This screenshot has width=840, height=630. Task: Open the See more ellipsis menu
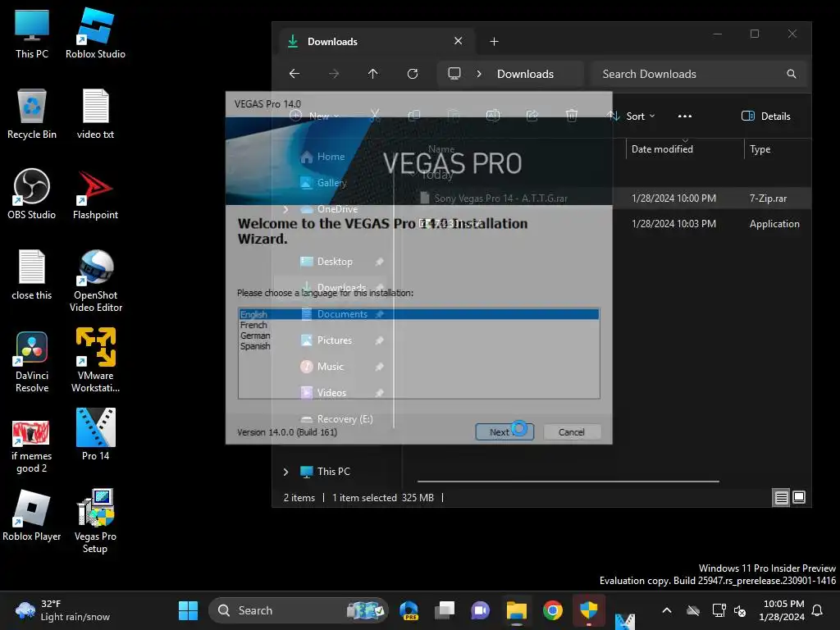point(684,116)
